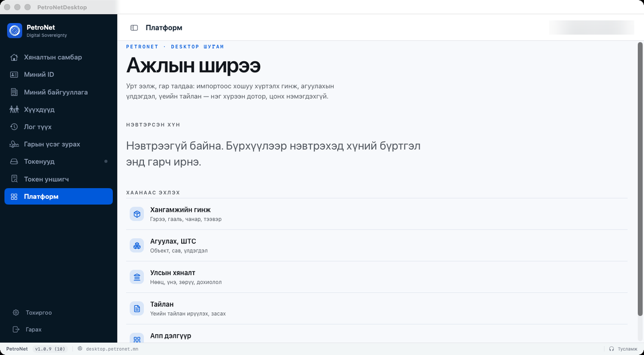
Task: Toggle the sidebar panel icon
Action: tap(134, 28)
